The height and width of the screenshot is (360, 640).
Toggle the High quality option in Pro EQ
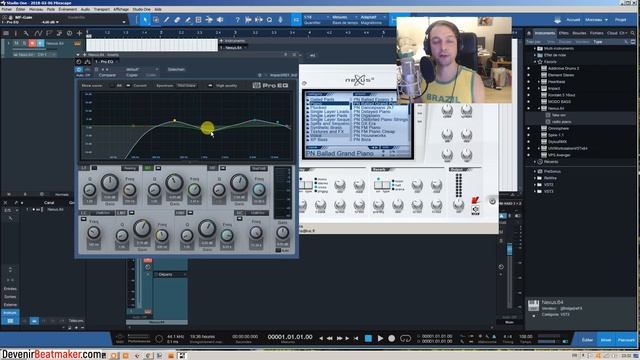[x=210, y=86]
